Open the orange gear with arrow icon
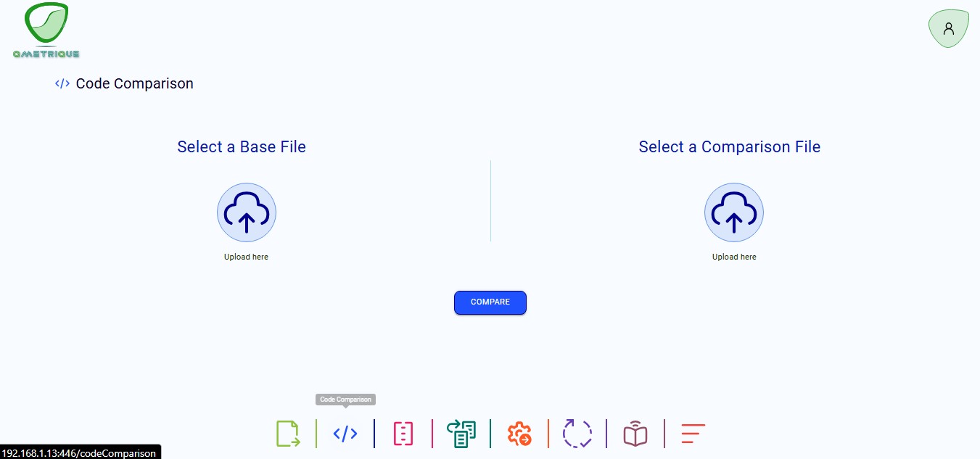The width and height of the screenshot is (980, 459). click(519, 434)
